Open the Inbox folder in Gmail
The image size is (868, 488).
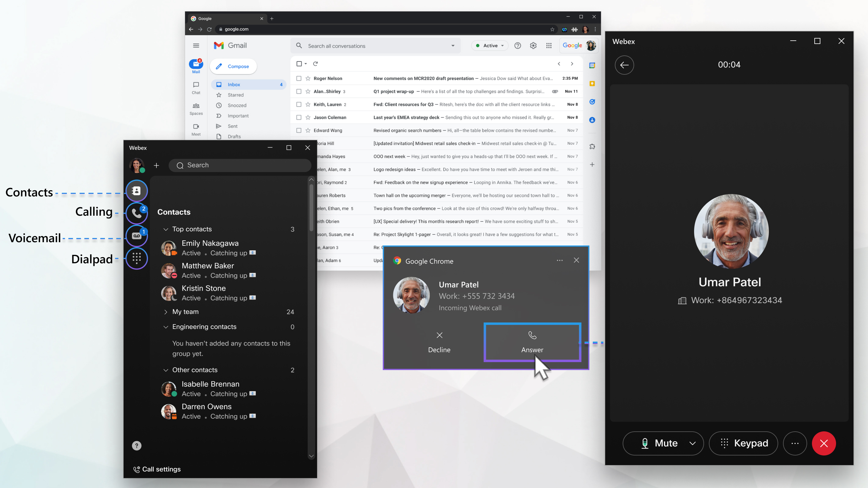click(x=249, y=85)
